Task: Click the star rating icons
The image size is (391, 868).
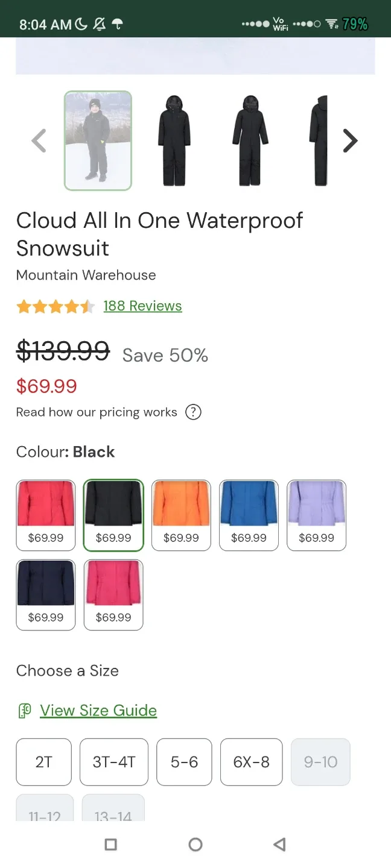Action: tap(56, 306)
